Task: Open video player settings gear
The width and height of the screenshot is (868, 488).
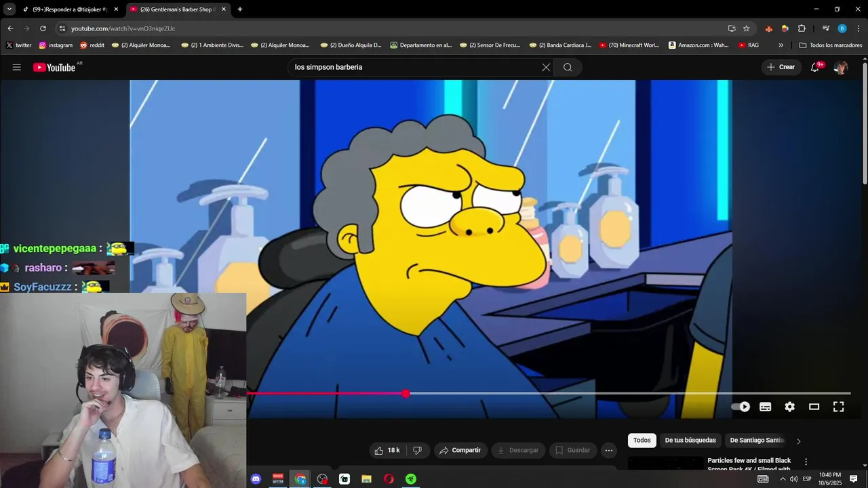Action: pyautogui.click(x=790, y=407)
